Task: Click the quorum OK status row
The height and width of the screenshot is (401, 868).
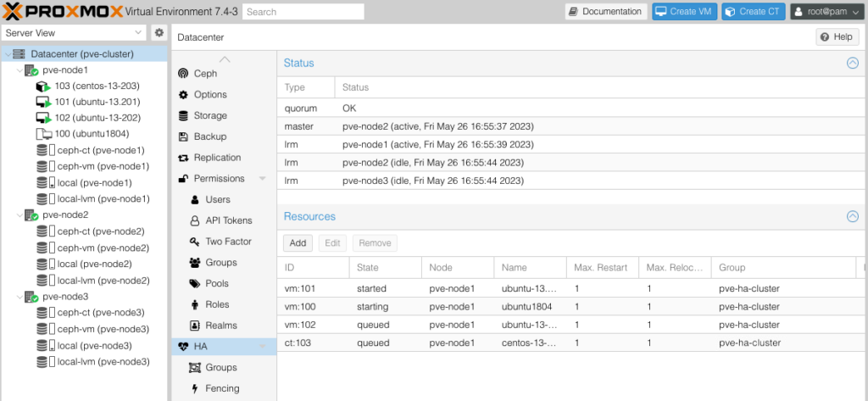Action: [572, 109]
